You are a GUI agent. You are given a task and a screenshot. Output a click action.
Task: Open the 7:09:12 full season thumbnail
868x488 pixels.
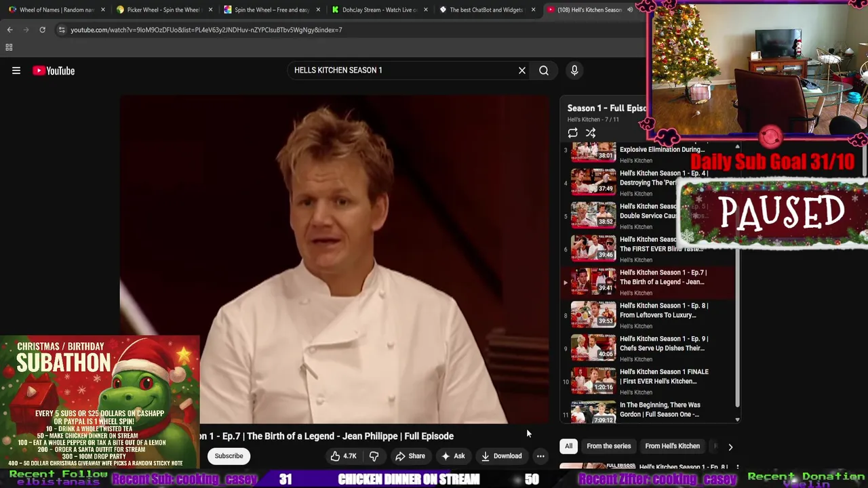click(x=593, y=412)
